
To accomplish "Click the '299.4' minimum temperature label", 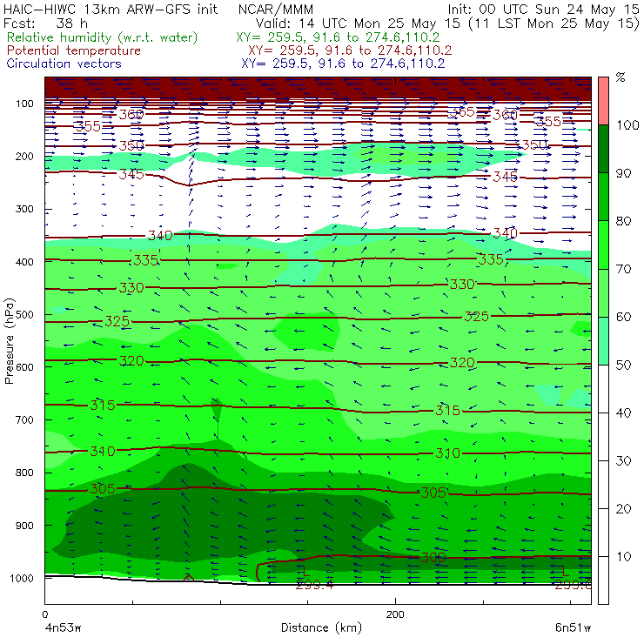I will 314,585.
